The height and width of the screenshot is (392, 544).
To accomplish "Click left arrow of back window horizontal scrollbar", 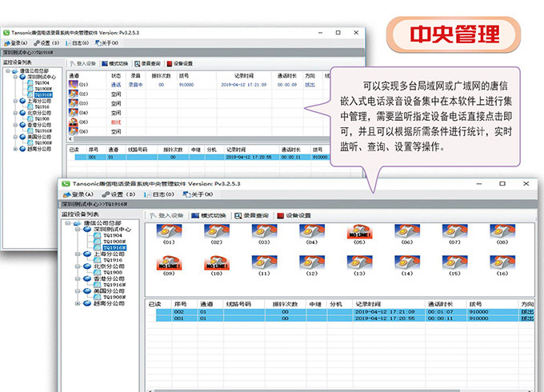I will pos(70,138).
